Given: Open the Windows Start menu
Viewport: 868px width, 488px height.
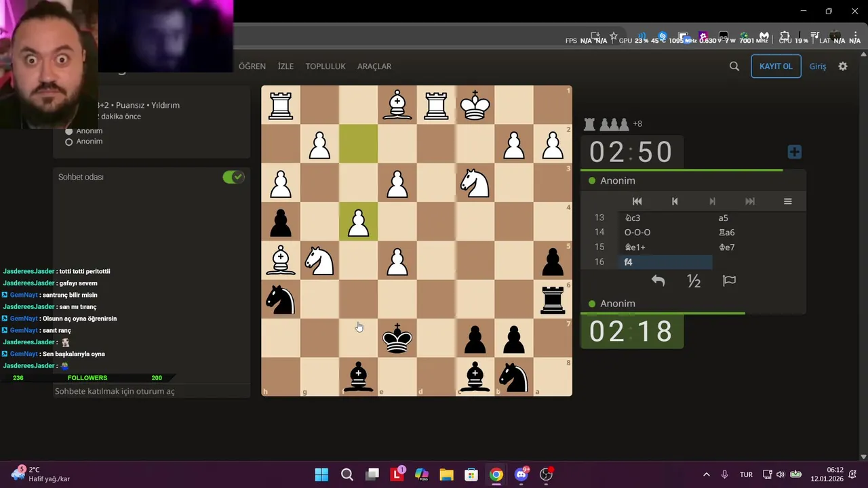Looking at the screenshot, I should tap(321, 474).
